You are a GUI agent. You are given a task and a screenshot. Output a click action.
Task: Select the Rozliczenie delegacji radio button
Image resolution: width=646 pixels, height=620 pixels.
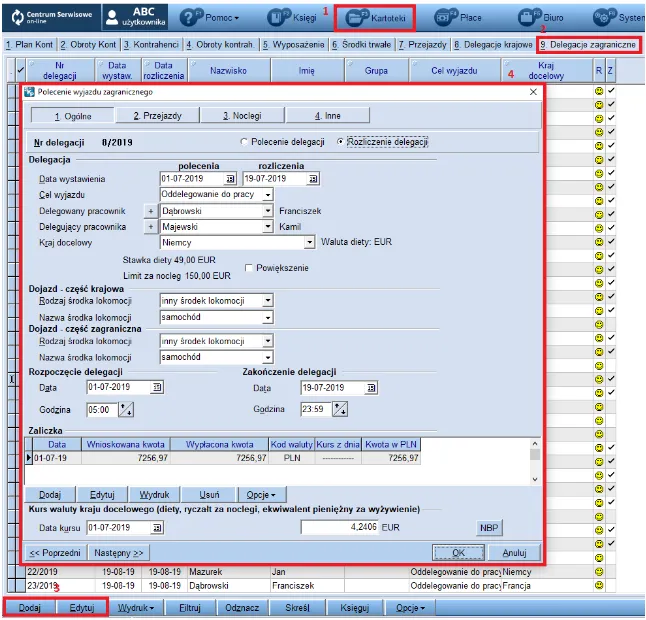(340, 142)
